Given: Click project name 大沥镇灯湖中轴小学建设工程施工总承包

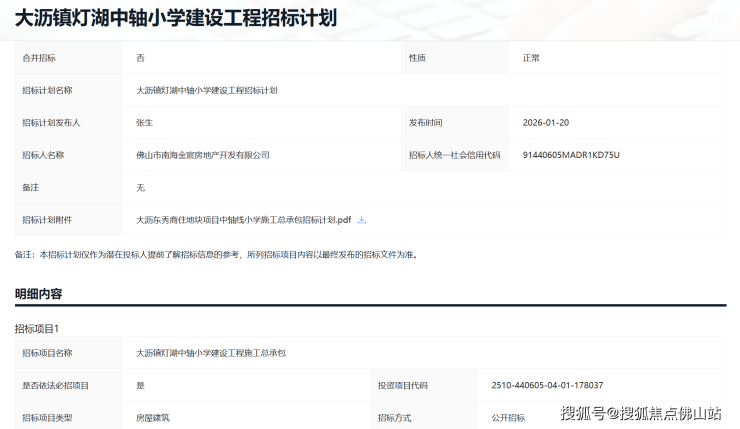Looking at the screenshot, I should (211, 353).
